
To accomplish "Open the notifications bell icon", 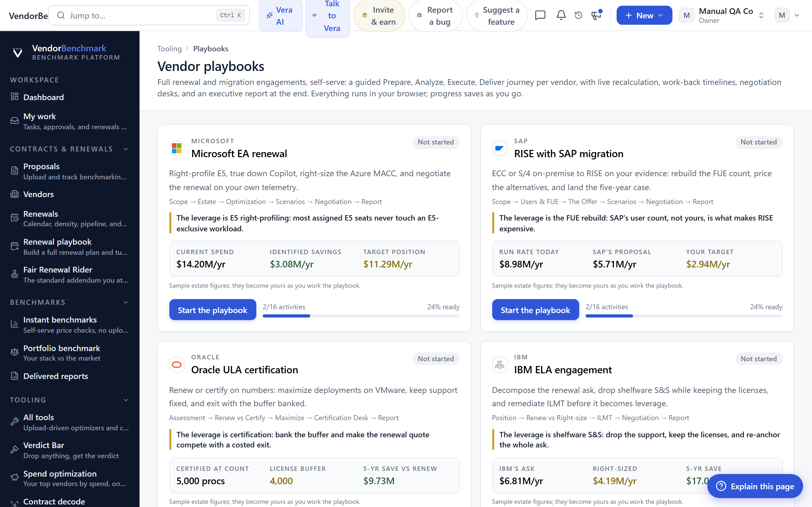I will click(x=561, y=15).
